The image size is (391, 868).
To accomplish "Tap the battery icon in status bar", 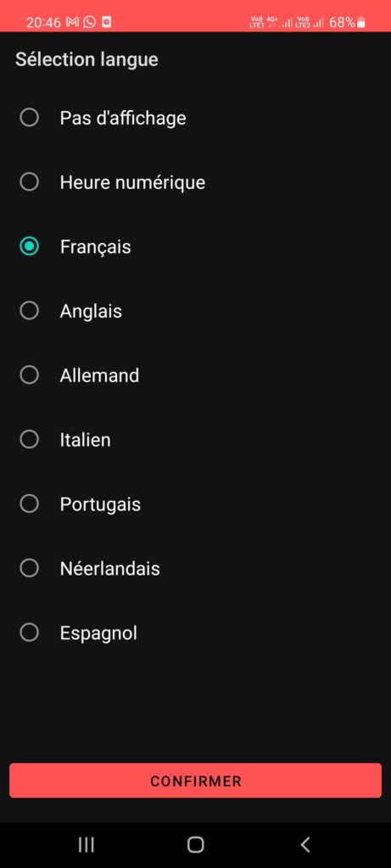I will pyautogui.click(x=361, y=22).
